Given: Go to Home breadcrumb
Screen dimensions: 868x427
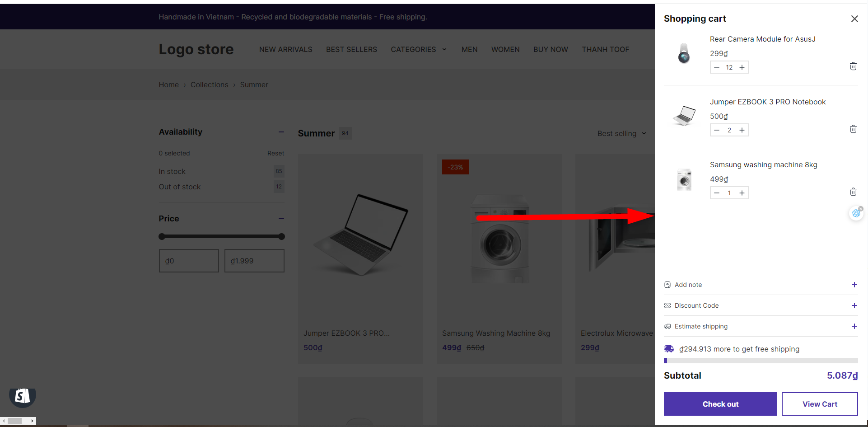Looking at the screenshot, I should (168, 84).
